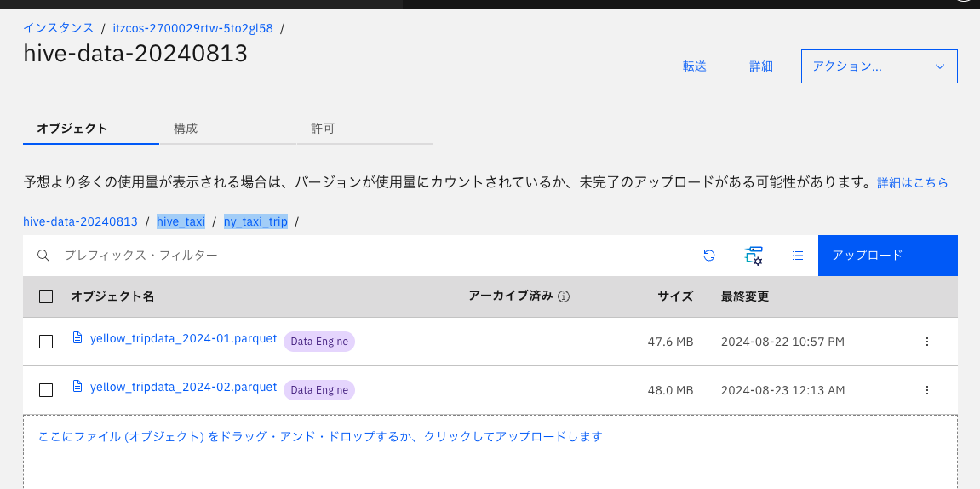Open yellow_tripdata_2024-01.parquet file link
Viewport: 980px width, 489px height.
[x=183, y=338]
